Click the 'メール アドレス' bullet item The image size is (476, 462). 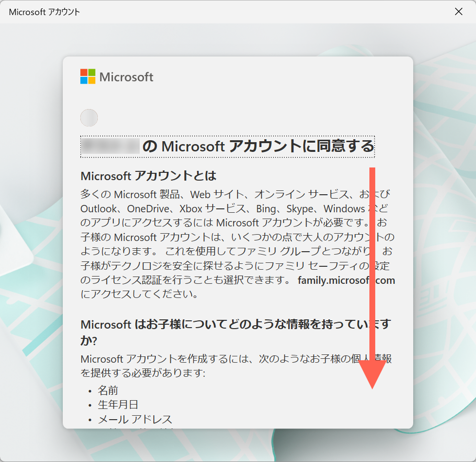click(135, 419)
